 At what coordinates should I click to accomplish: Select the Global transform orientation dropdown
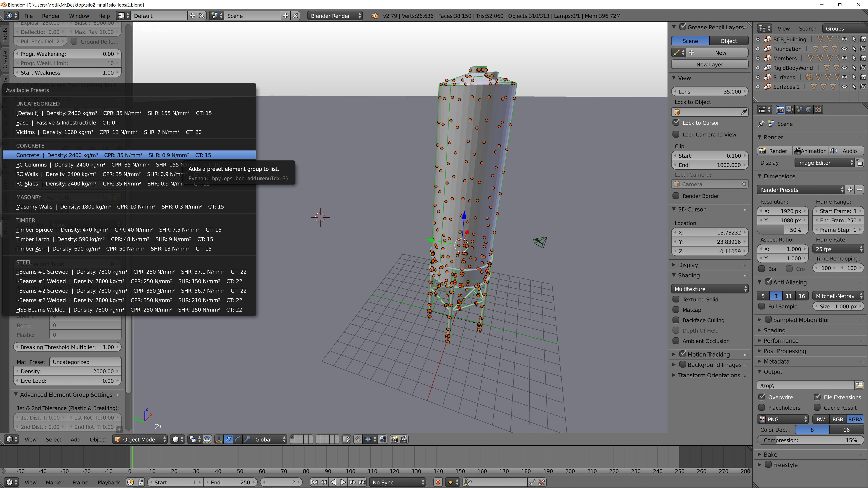268,439
